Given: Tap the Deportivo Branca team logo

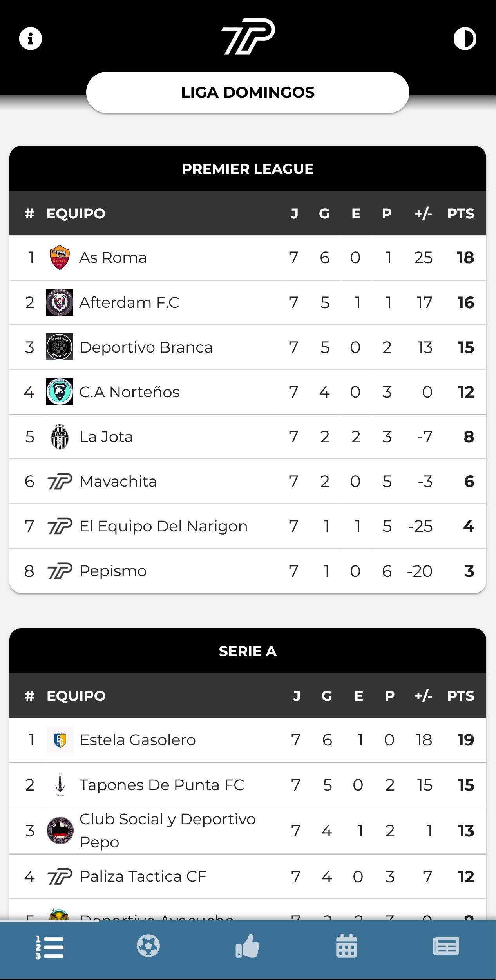Looking at the screenshot, I should (60, 347).
